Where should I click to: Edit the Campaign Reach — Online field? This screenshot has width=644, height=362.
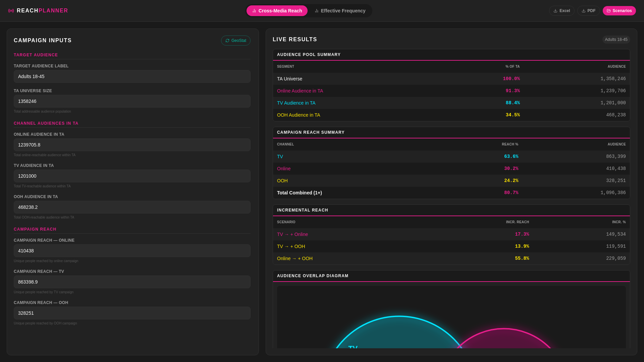click(132, 251)
